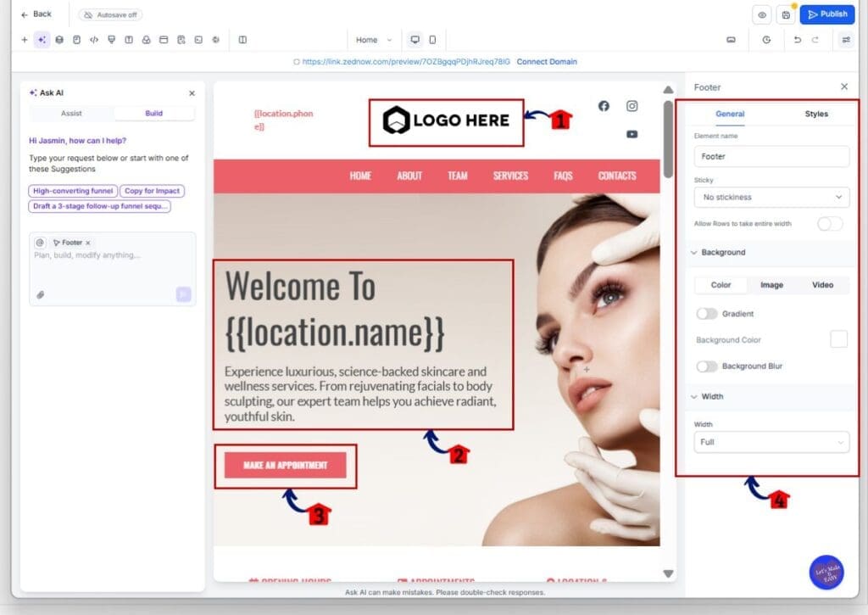Image resolution: width=868 pixels, height=615 pixels.
Task: Click the scroll down arrow of preview
Action: coord(668,573)
